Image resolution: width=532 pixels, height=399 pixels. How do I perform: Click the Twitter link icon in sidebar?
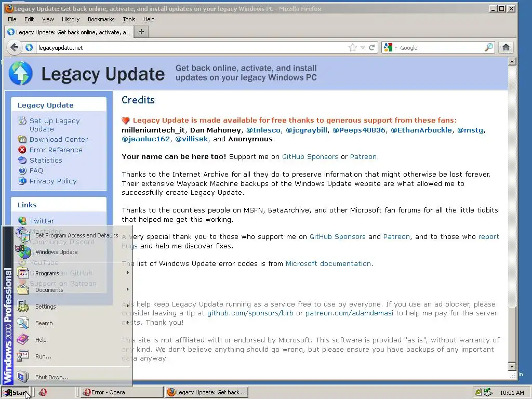(x=22, y=221)
